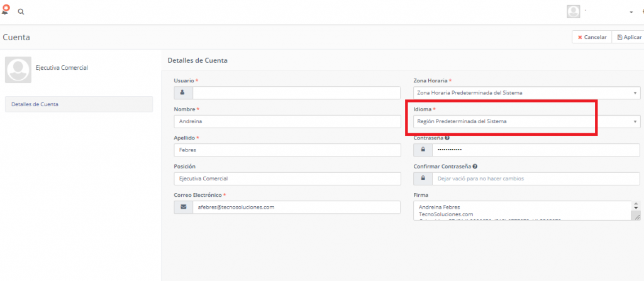Open search with the magnifier icon
The width and height of the screenshot is (644, 281).
21,12
